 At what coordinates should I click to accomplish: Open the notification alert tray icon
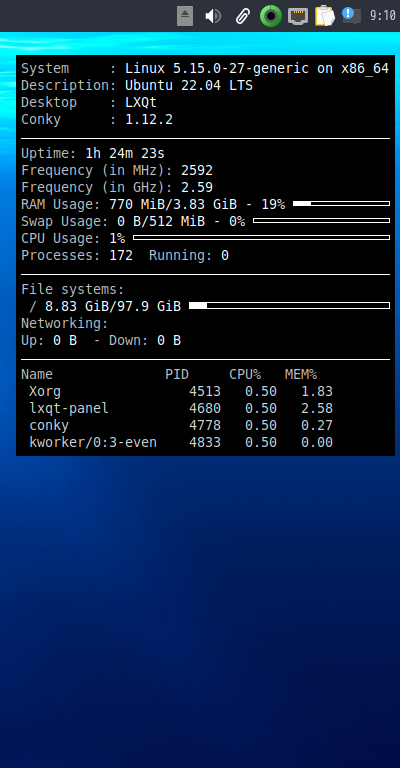tap(351, 16)
